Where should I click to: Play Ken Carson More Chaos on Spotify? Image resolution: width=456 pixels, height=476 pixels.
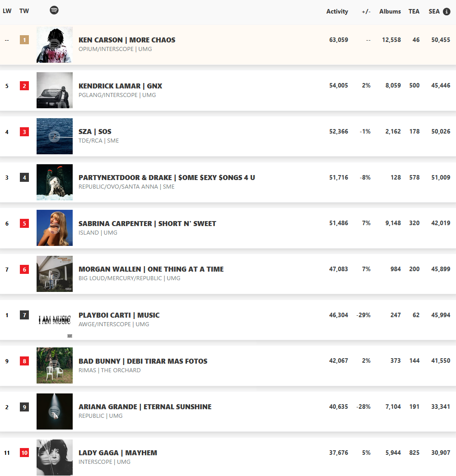tap(54, 45)
